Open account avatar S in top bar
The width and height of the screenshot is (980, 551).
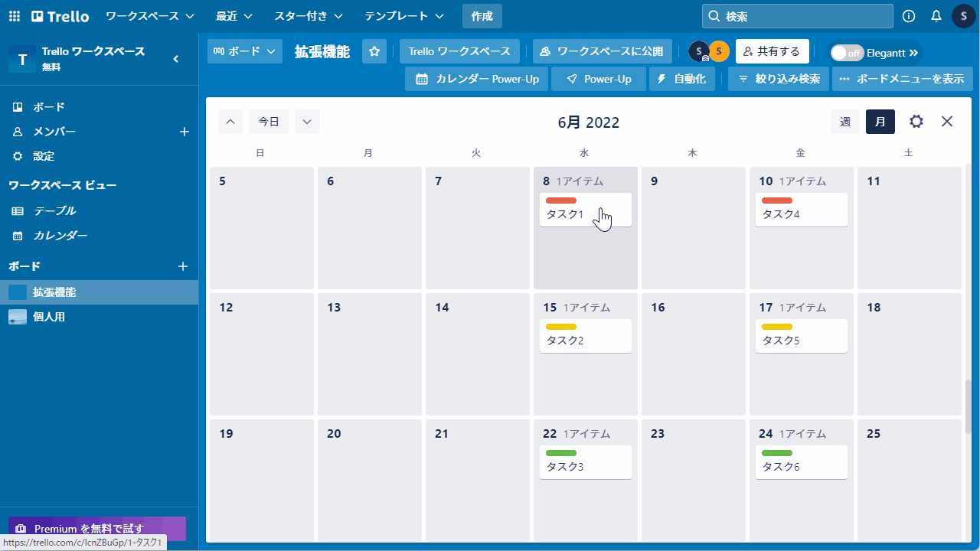964,16
